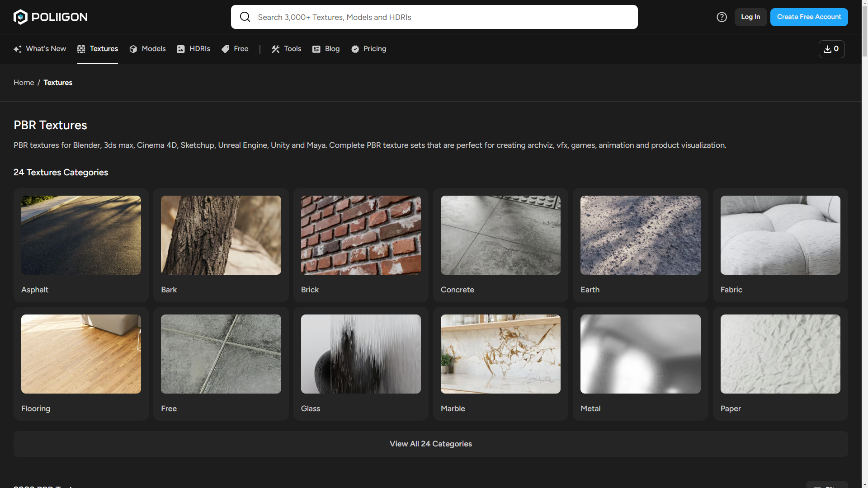This screenshot has width=868, height=488.
Task: Click the Bark category label
Action: tap(169, 290)
